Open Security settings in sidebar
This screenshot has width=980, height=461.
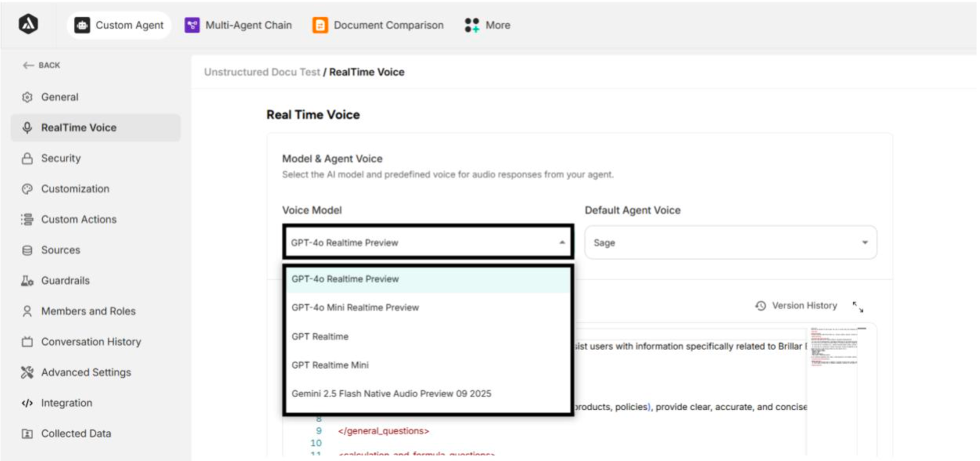(x=95, y=158)
